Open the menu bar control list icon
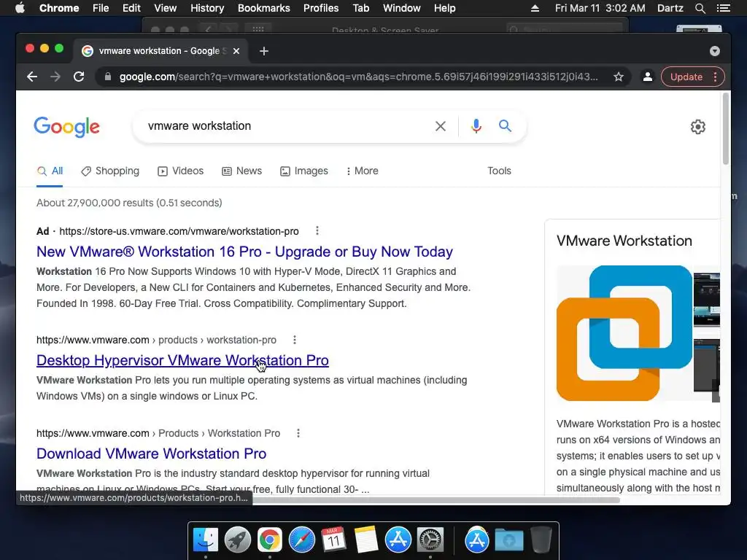This screenshot has width=747, height=560. click(x=723, y=8)
